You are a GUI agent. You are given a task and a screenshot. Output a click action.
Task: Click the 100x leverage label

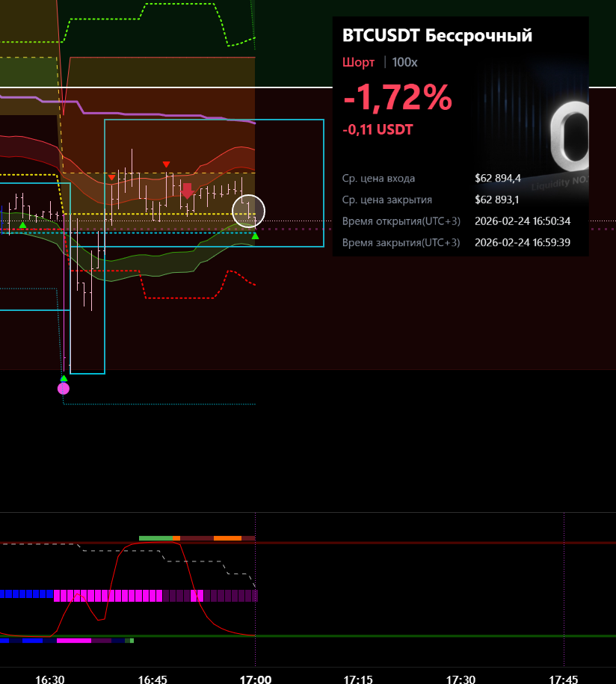pos(404,62)
